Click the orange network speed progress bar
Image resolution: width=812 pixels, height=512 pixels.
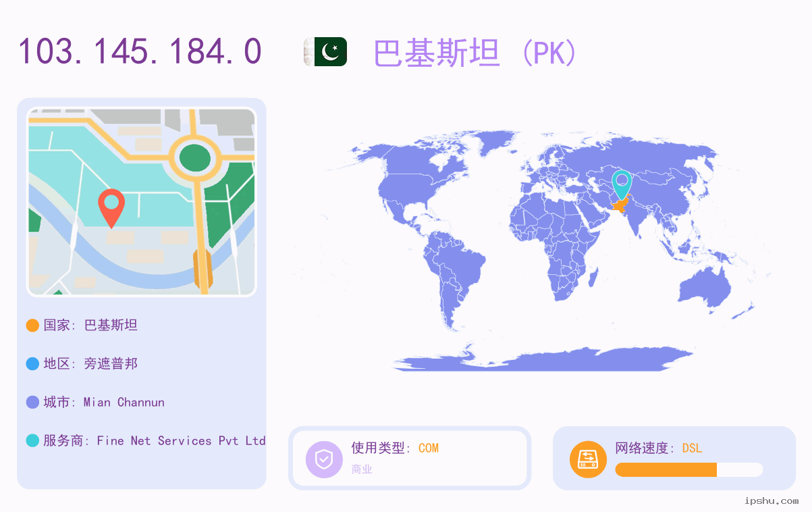(x=688, y=470)
